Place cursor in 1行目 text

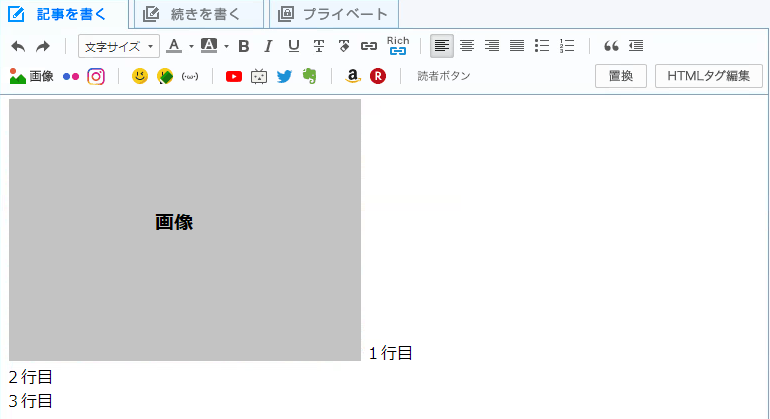(390, 353)
